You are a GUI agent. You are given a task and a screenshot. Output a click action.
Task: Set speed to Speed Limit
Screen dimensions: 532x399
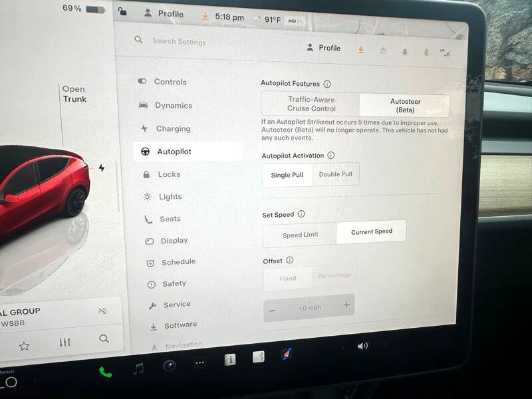click(x=301, y=235)
